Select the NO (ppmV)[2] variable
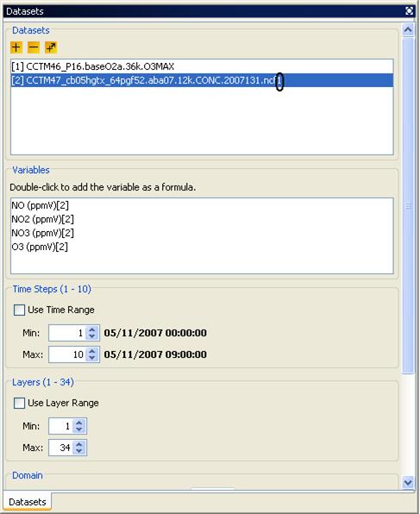This screenshot has width=420, height=514. [x=40, y=205]
